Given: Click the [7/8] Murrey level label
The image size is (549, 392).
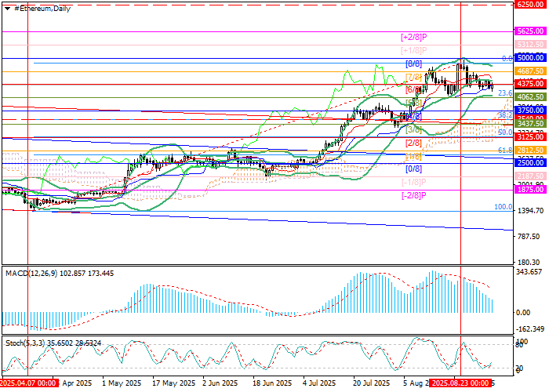Looking at the screenshot, I should 413,77.
